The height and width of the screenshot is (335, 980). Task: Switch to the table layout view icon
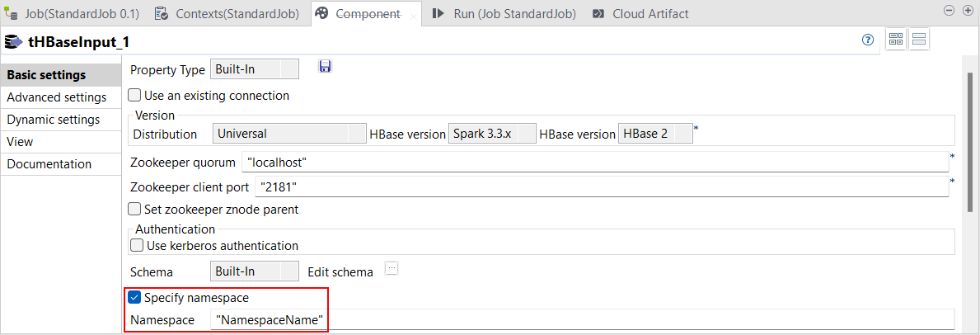coord(896,40)
